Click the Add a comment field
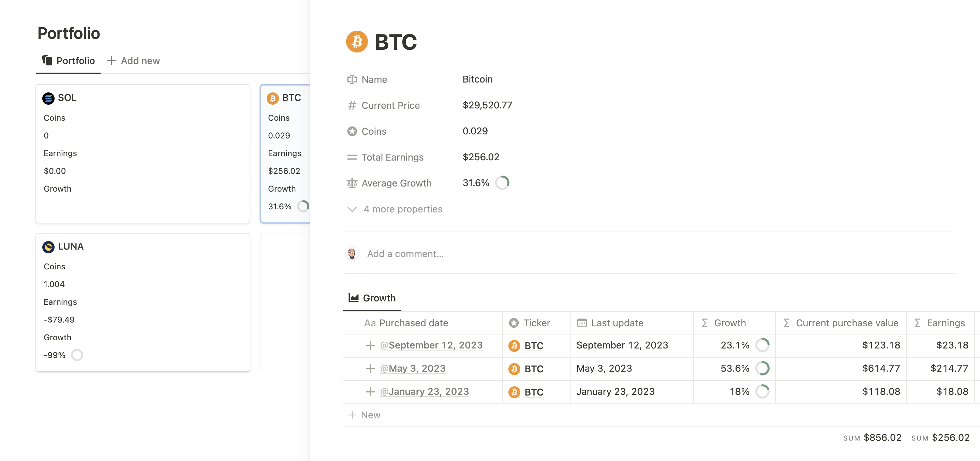 405,253
